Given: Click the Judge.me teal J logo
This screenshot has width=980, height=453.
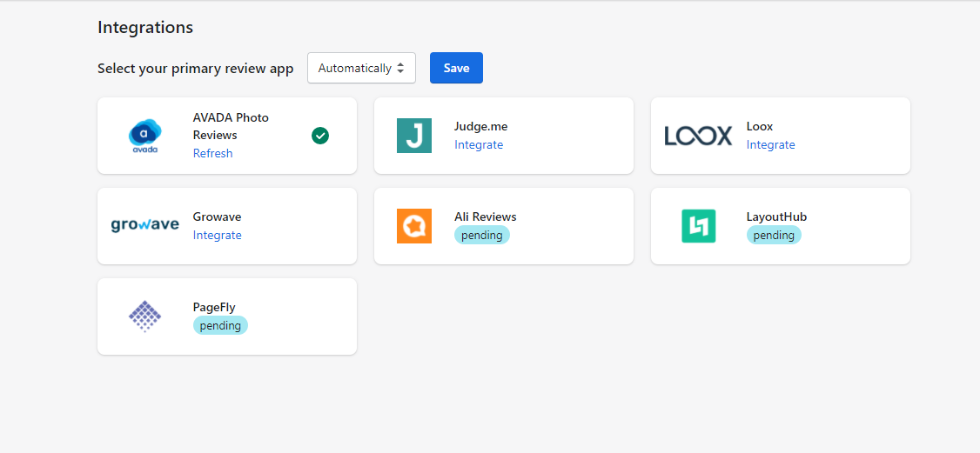Looking at the screenshot, I should [x=413, y=136].
